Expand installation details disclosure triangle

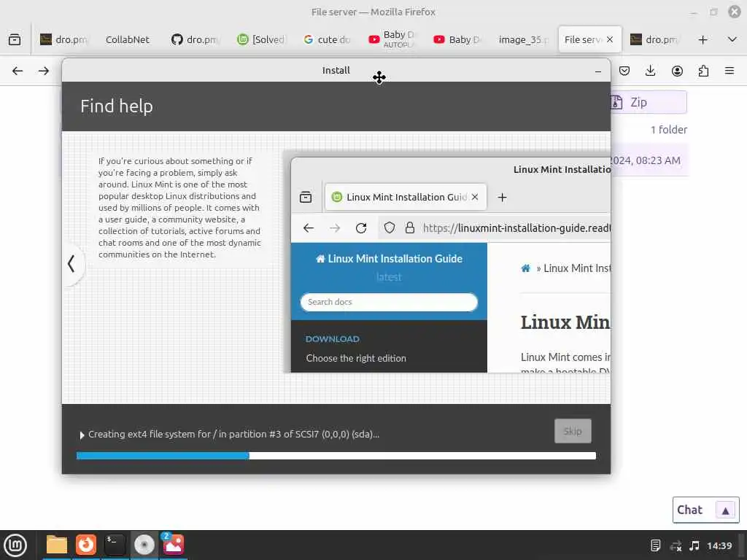pyautogui.click(x=82, y=435)
